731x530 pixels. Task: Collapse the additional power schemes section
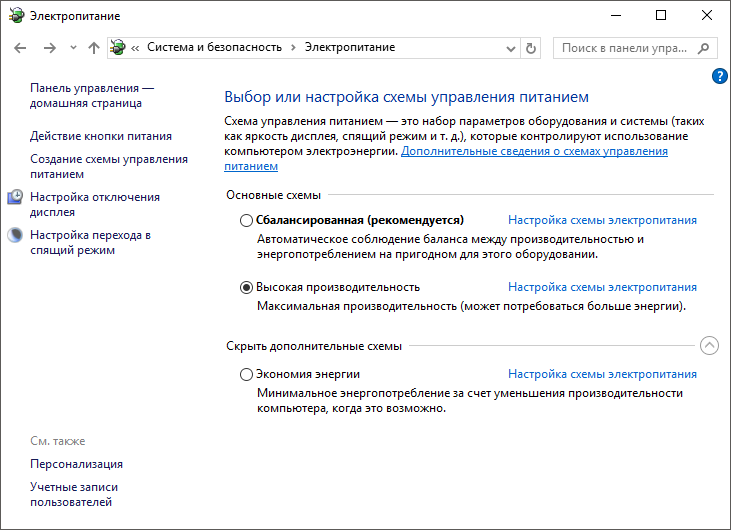709,346
